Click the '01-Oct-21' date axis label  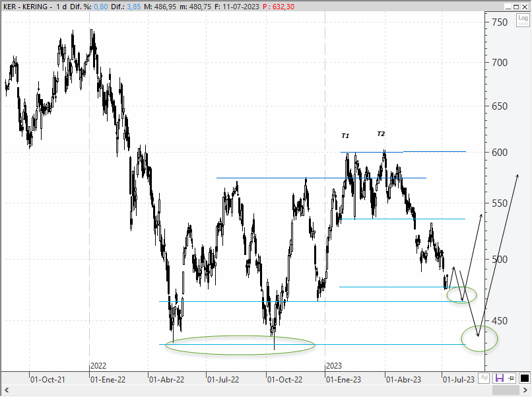[x=48, y=379]
